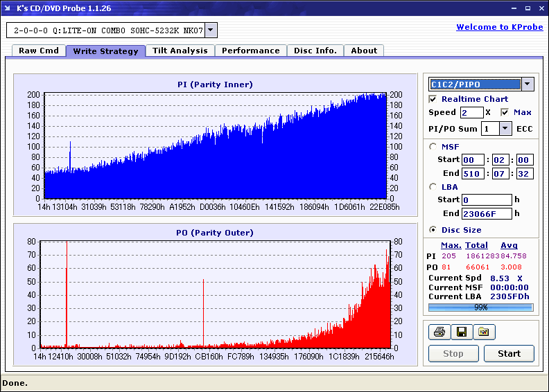The height and width of the screenshot is (392, 549).
Task: Click the KProbe title bar app icon
Action: point(8,8)
